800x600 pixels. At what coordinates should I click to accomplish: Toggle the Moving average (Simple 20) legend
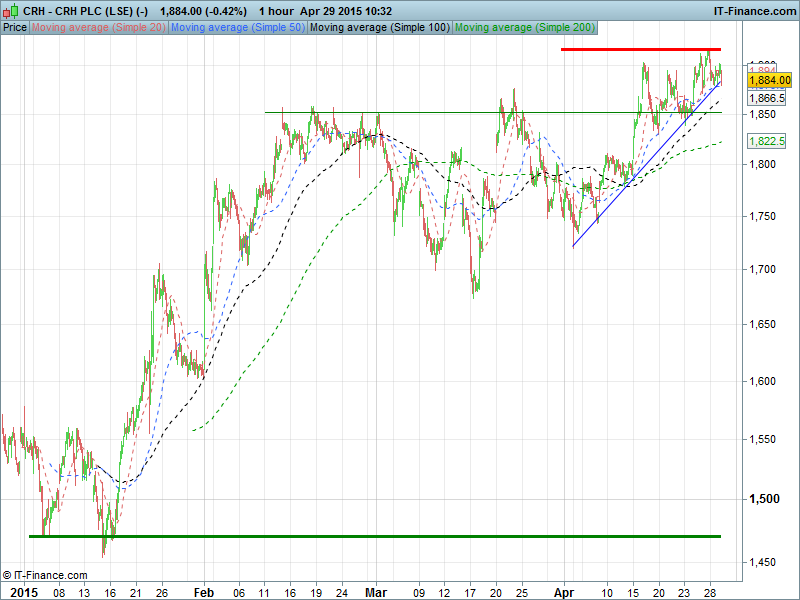pos(98,28)
